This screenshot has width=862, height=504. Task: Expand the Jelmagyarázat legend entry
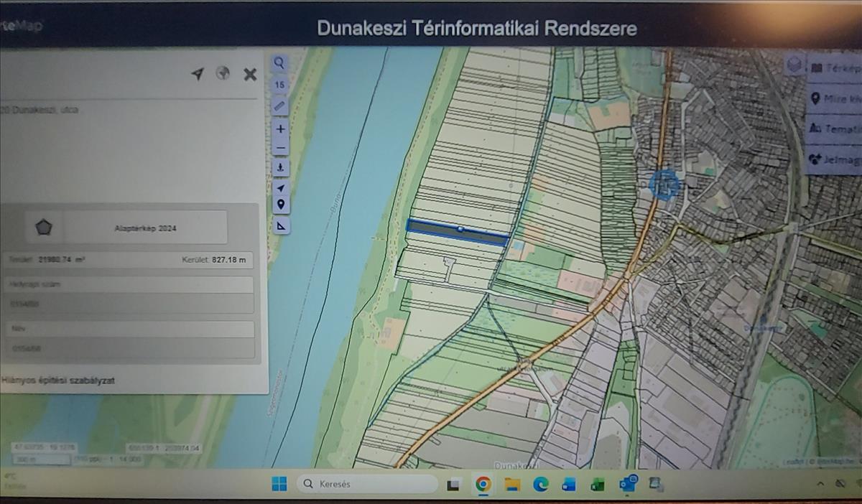click(x=835, y=159)
